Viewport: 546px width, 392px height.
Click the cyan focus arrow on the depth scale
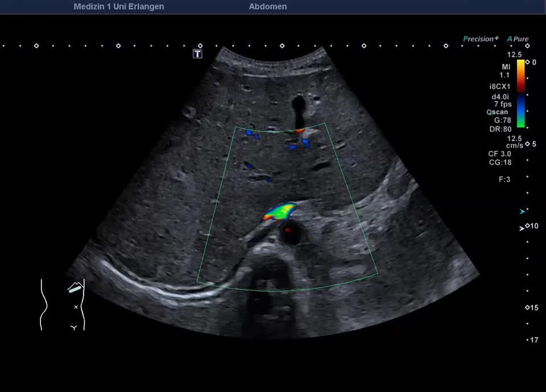[x=522, y=211]
